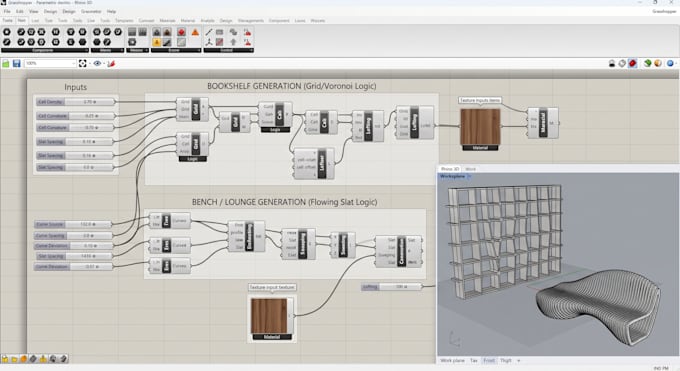
Task: Select the Leftover component with cell offset input
Action: coord(314,164)
